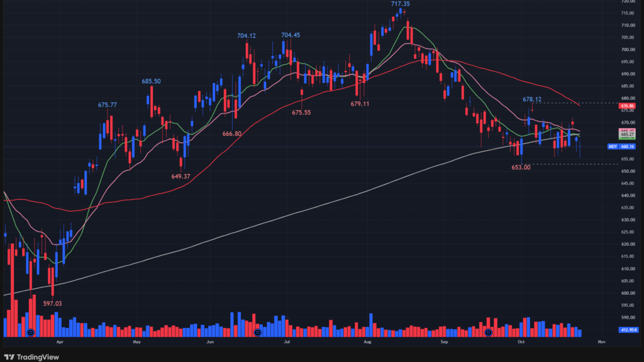Click the dividend marker in mid-June
Viewport: 644px width, 362px height.
click(x=257, y=332)
